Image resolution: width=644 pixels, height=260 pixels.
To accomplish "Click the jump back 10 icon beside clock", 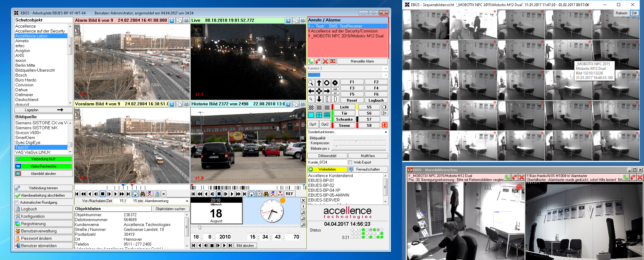I will tap(303, 213).
